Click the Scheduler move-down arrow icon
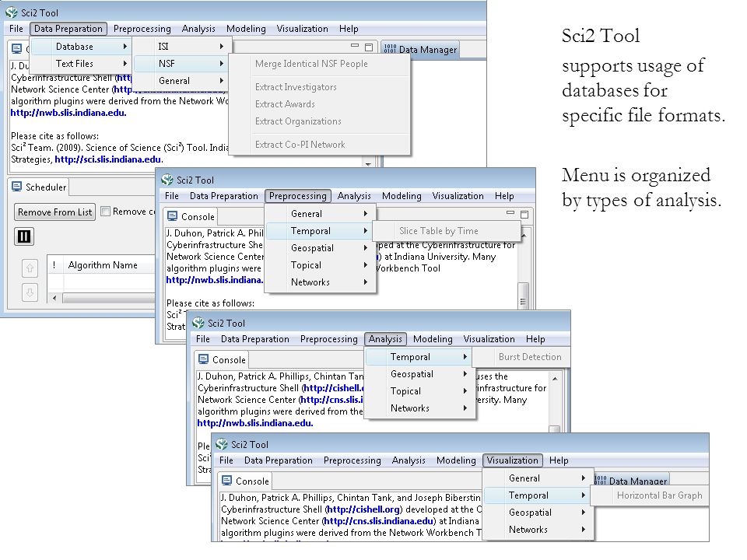Image resolution: width=747 pixels, height=560 pixels. (30, 292)
